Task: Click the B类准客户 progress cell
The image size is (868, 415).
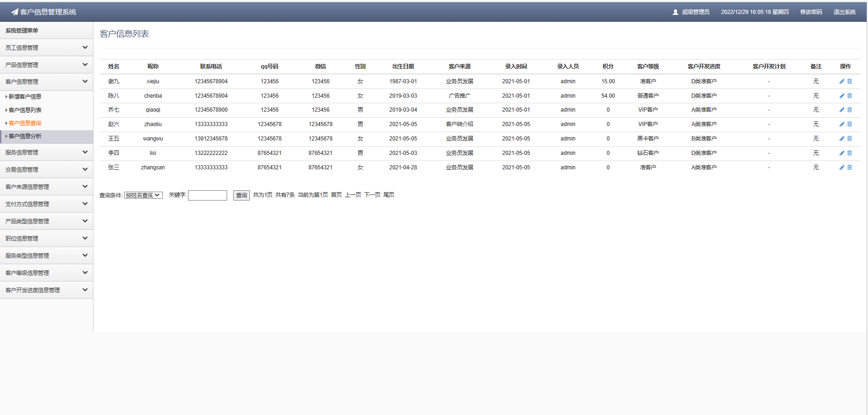Action: tap(704, 139)
